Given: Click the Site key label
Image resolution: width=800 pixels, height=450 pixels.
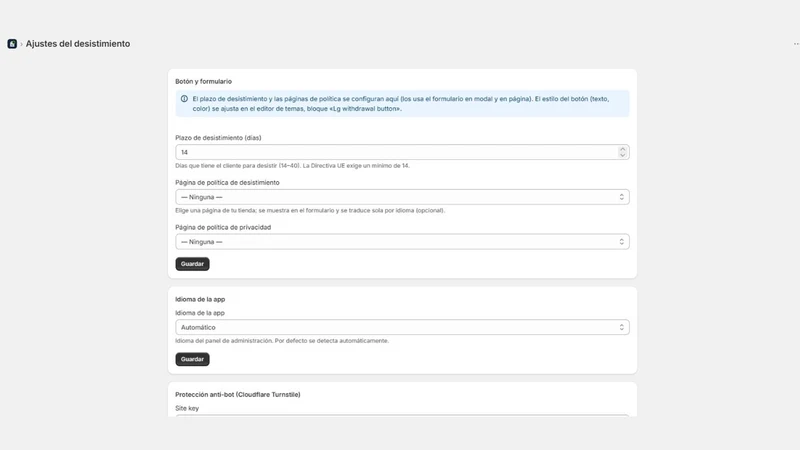Looking at the screenshot, I should (x=187, y=408).
